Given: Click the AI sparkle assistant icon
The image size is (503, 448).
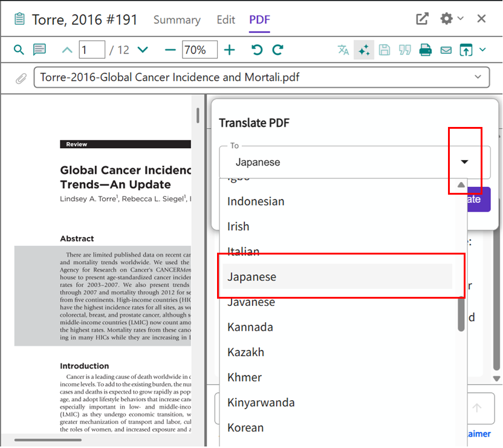Looking at the screenshot, I should [x=364, y=50].
